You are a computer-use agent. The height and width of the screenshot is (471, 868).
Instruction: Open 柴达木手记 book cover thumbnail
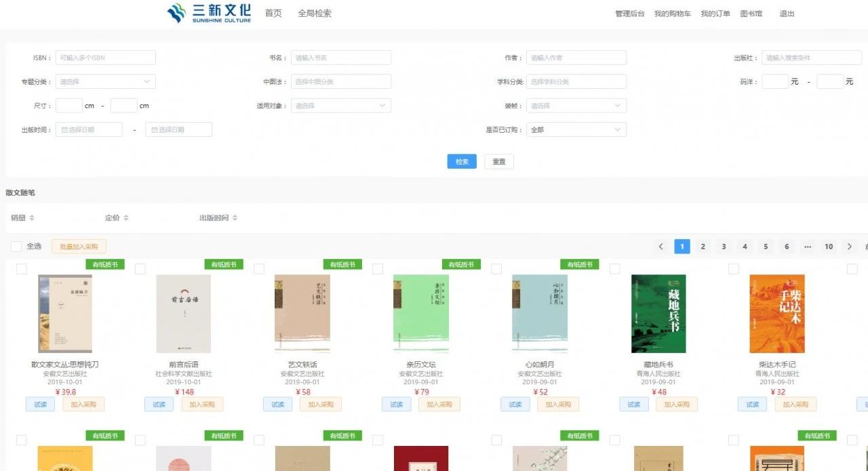click(x=777, y=314)
